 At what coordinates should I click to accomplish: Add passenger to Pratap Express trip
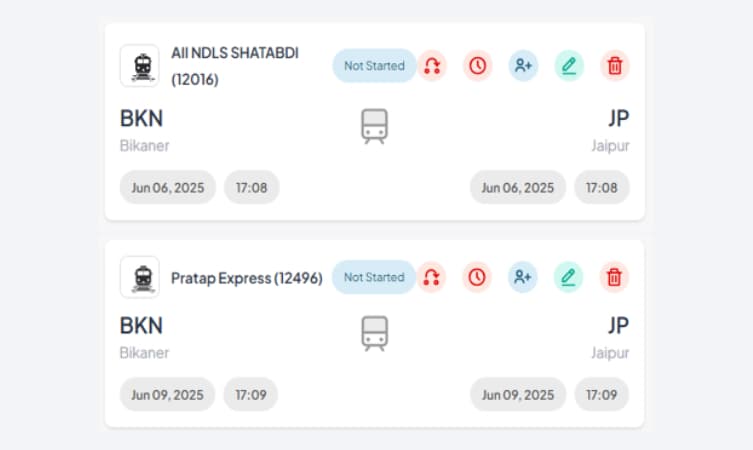(522, 277)
